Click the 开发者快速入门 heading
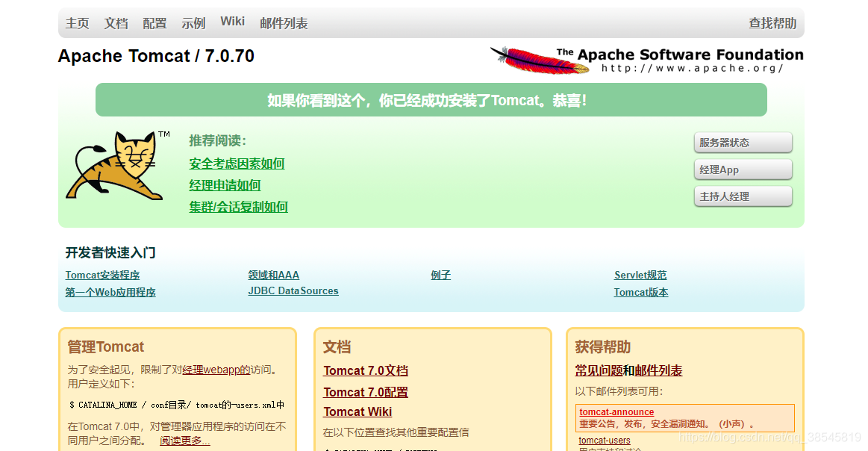The image size is (868, 451). pos(110,252)
